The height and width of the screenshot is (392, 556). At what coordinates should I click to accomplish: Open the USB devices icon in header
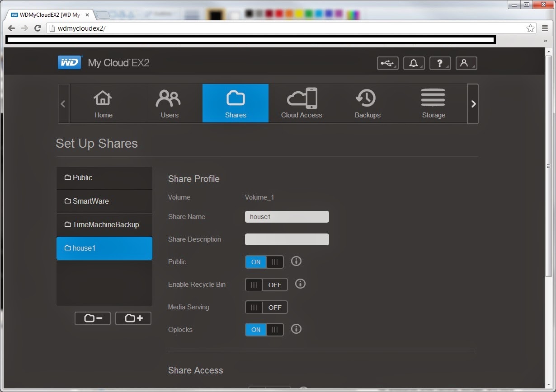pos(388,63)
